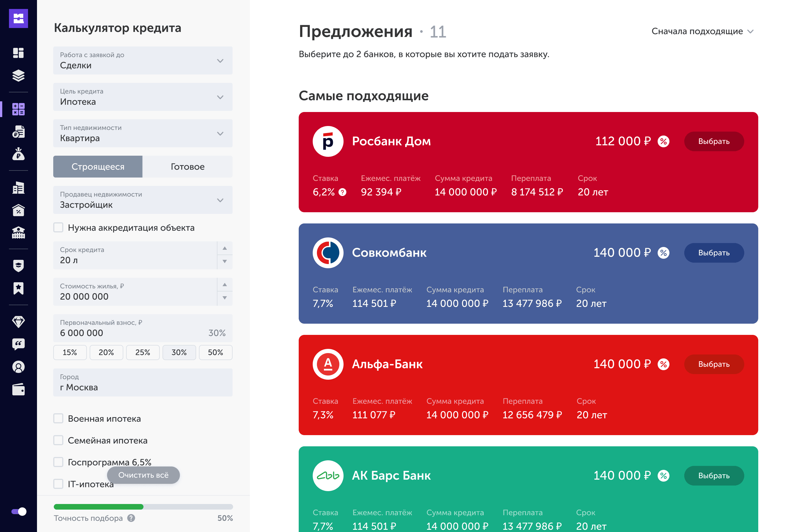Open the ruble document icon in sidebar
Screen dimensions: 807x532
point(18,132)
